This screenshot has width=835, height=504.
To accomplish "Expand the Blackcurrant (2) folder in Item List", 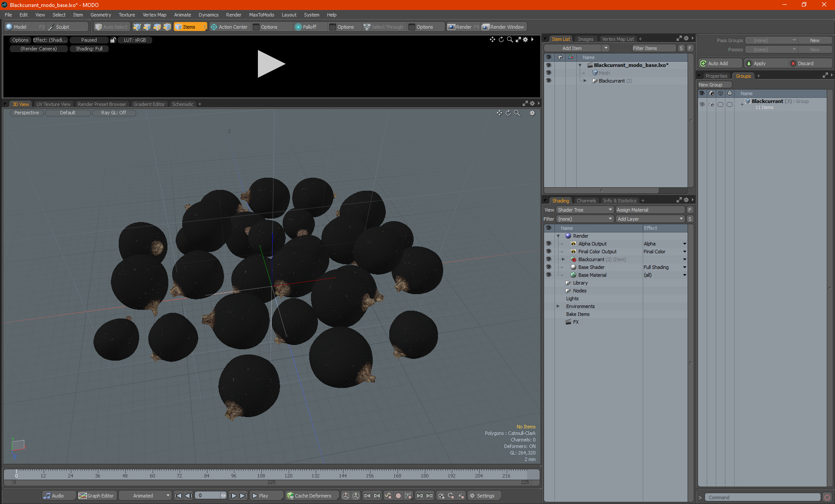I will tap(585, 81).
